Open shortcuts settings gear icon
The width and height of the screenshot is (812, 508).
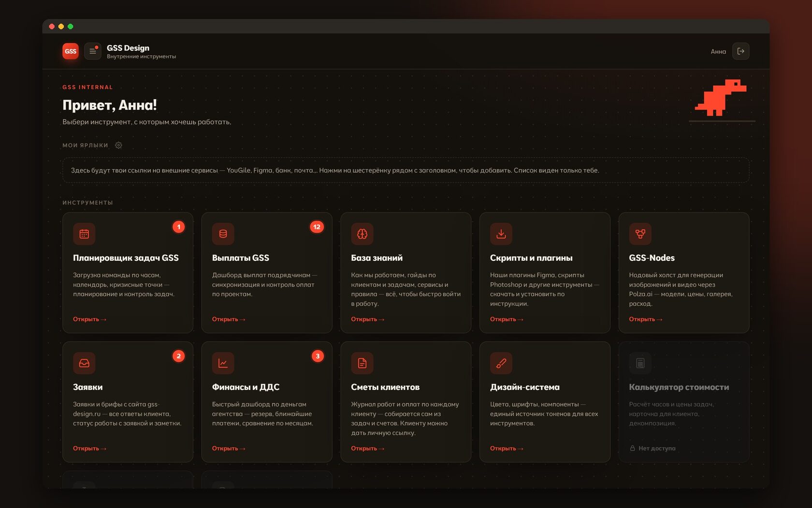[x=118, y=145]
